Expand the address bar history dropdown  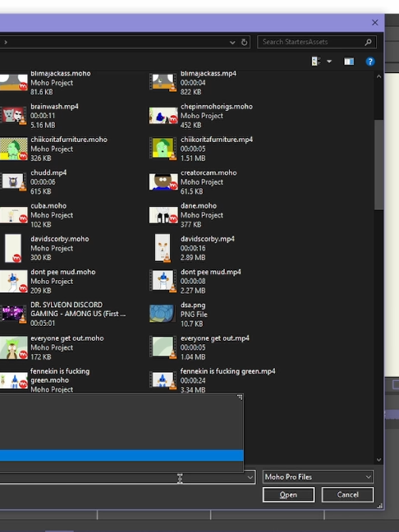pyautogui.click(x=232, y=43)
